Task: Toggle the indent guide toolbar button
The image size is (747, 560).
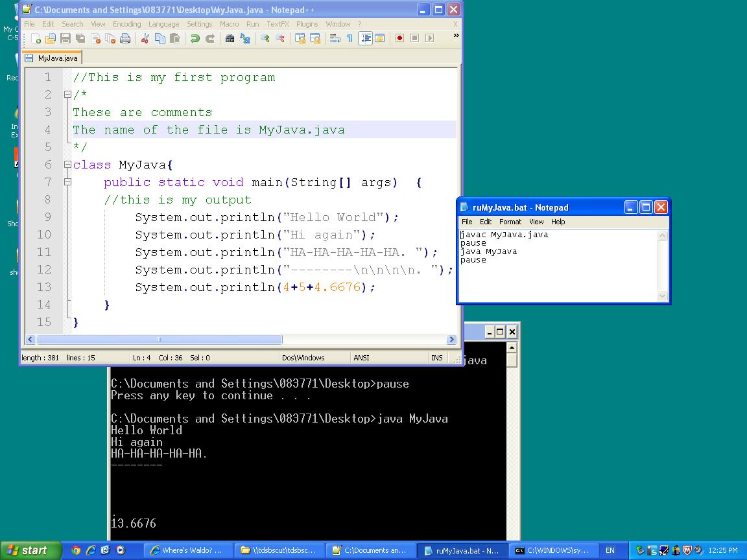Action: coord(366,39)
